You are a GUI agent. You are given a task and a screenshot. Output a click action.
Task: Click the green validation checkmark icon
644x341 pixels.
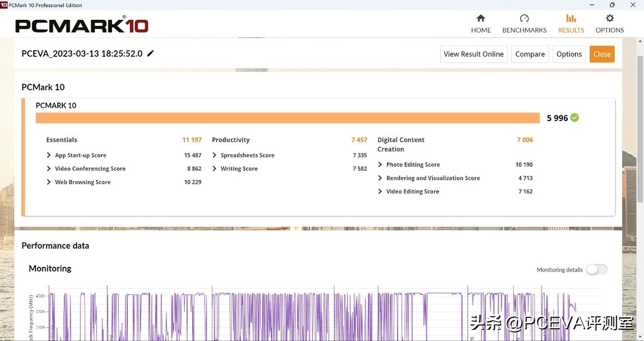click(x=575, y=118)
